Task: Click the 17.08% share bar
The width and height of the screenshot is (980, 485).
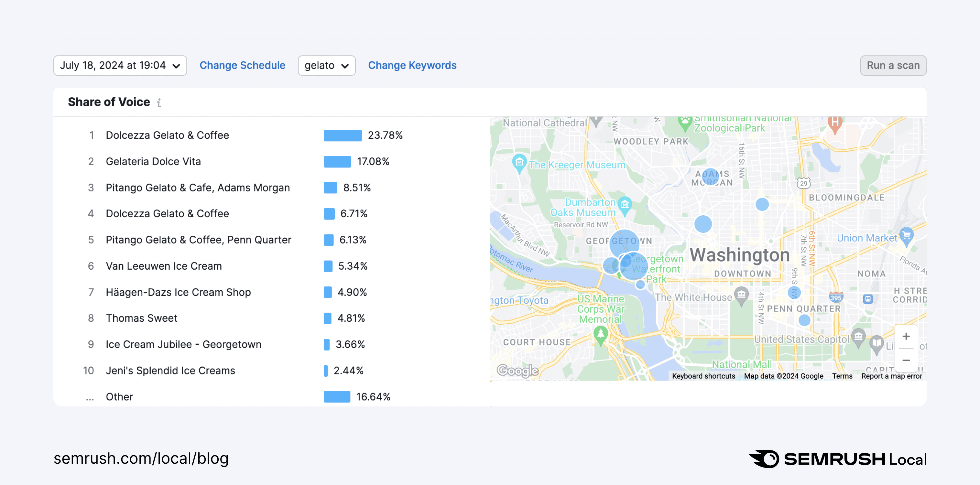Action: (337, 162)
